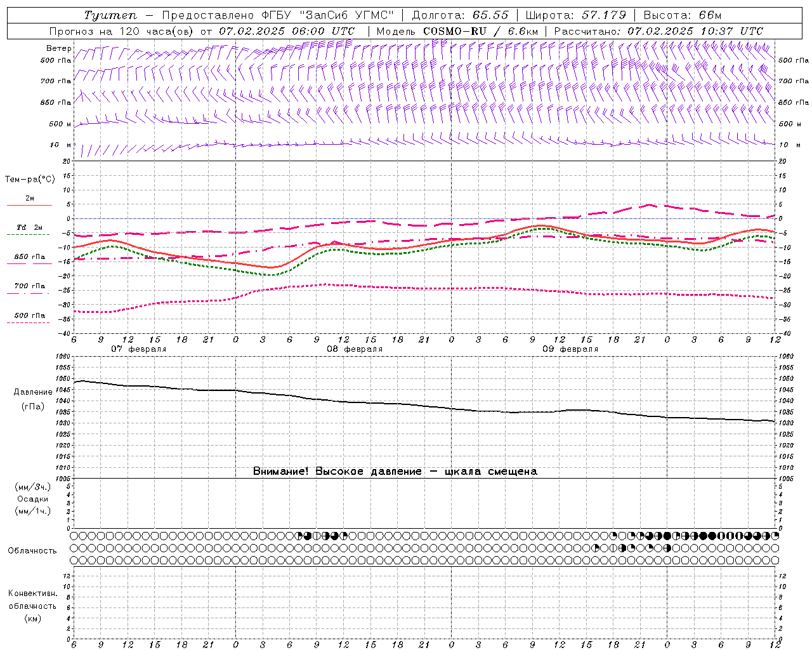The height and width of the screenshot is (650, 812).
Task: Click the Долгота: 65.55 longitude value
Action: click(x=460, y=15)
